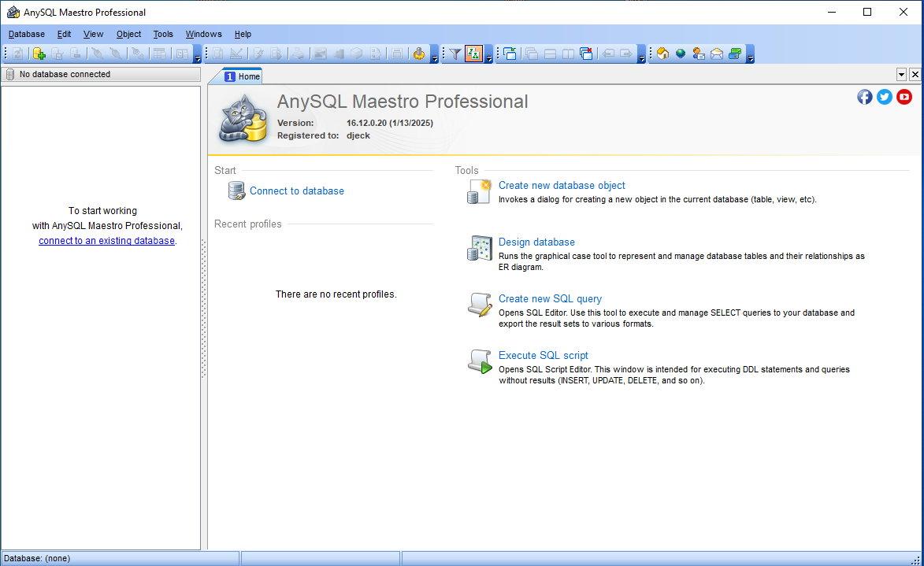Viewport: 924px width, 566px height.
Task: Click the version number 16.12.0.20 text
Action: tap(366, 123)
